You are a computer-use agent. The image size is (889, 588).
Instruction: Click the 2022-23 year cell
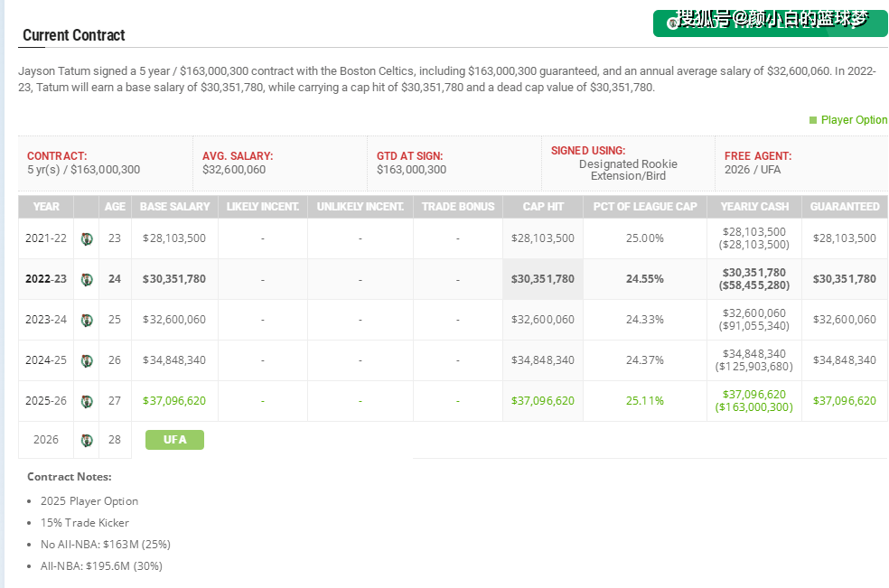(46, 279)
